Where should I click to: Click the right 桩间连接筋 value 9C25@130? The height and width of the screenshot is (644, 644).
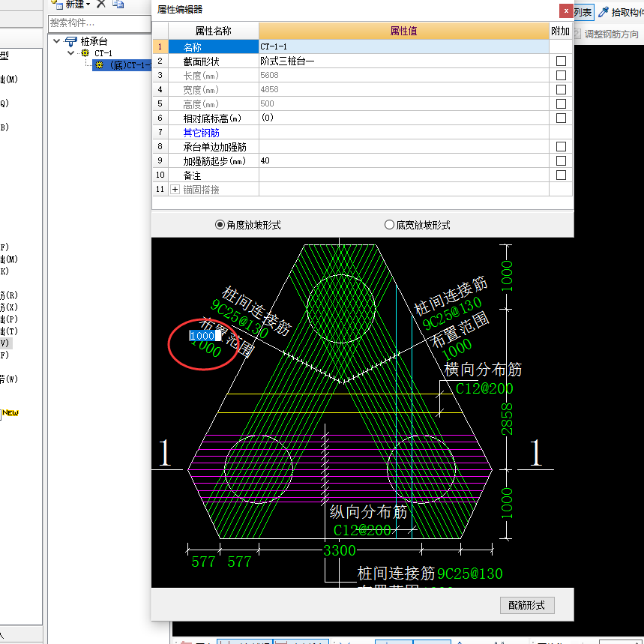click(x=452, y=313)
